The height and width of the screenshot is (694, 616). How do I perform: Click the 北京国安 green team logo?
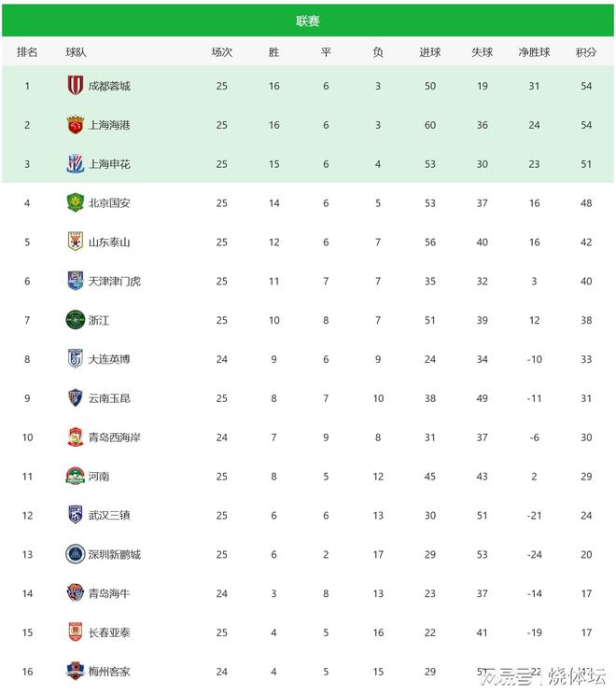coord(75,202)
